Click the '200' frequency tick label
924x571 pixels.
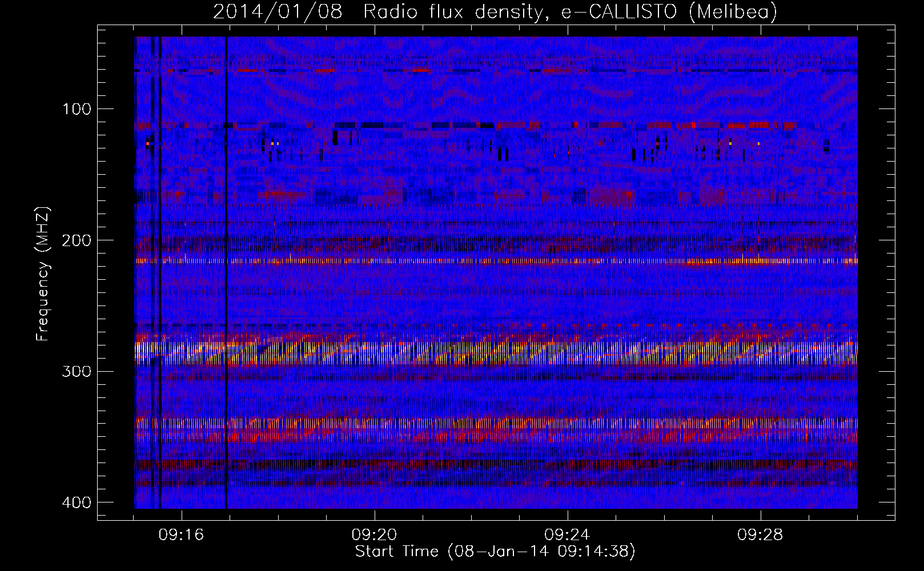click(x=76, y=240)
